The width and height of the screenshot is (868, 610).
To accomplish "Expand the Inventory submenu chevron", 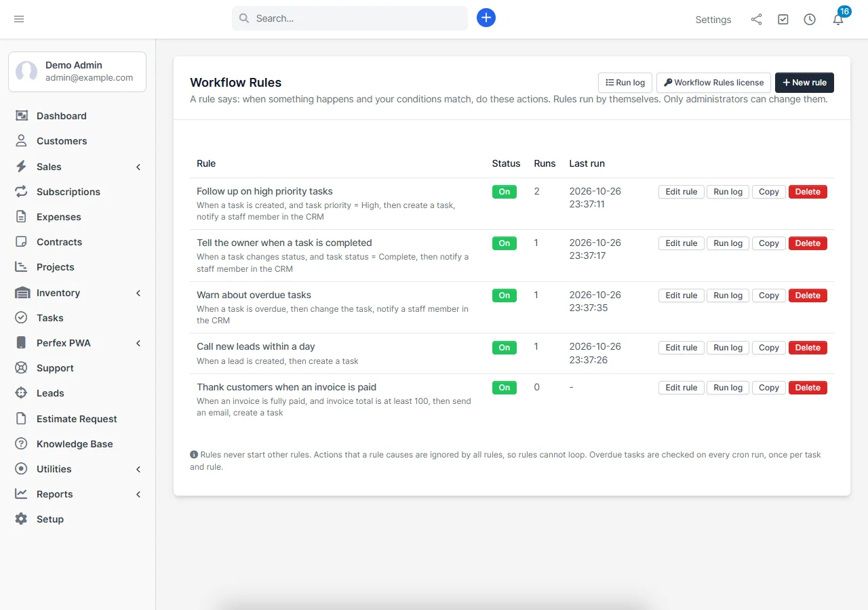I will tap(138, 293).
